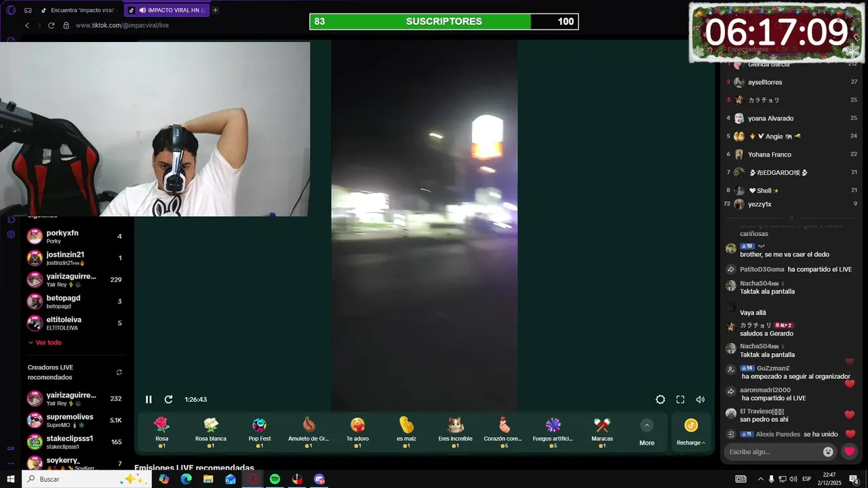
Task: Open stakeclipsss1 recommended live
Action: click(x=75, y=442)
